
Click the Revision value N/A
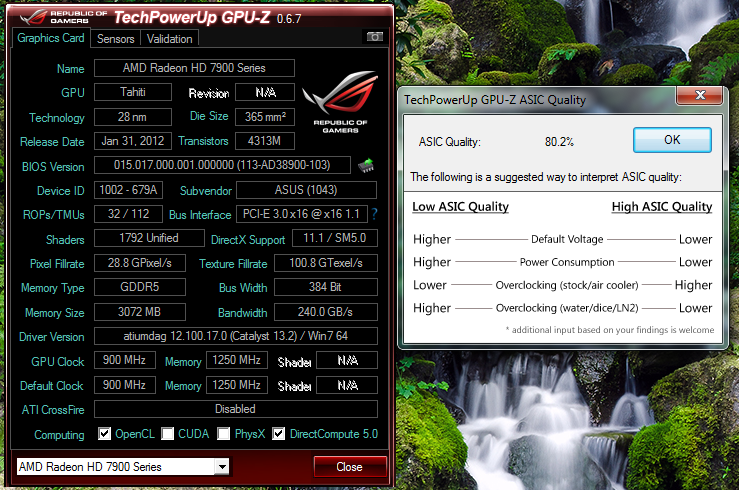265,92
